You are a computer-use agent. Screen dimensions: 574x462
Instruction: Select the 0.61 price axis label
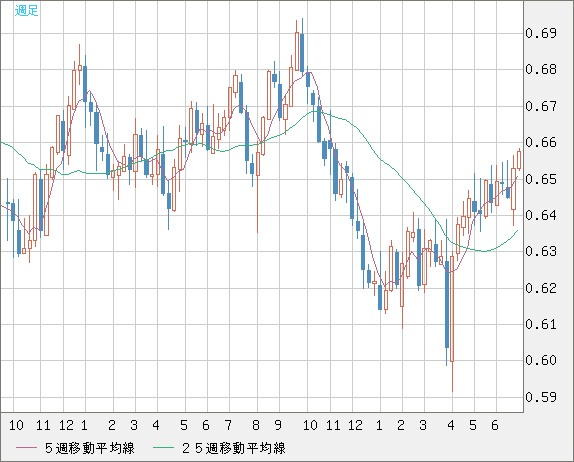click(541, 324)
